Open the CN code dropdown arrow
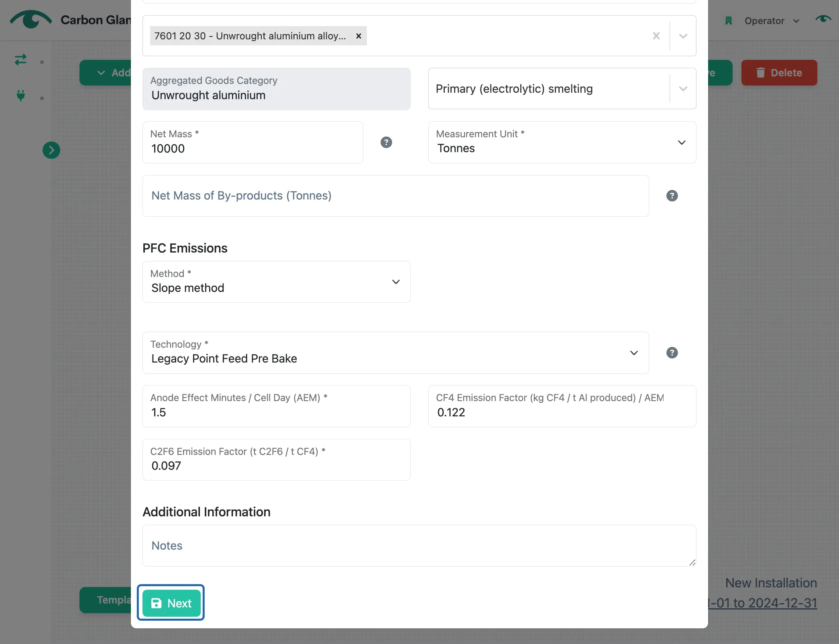 pos(683,36)
